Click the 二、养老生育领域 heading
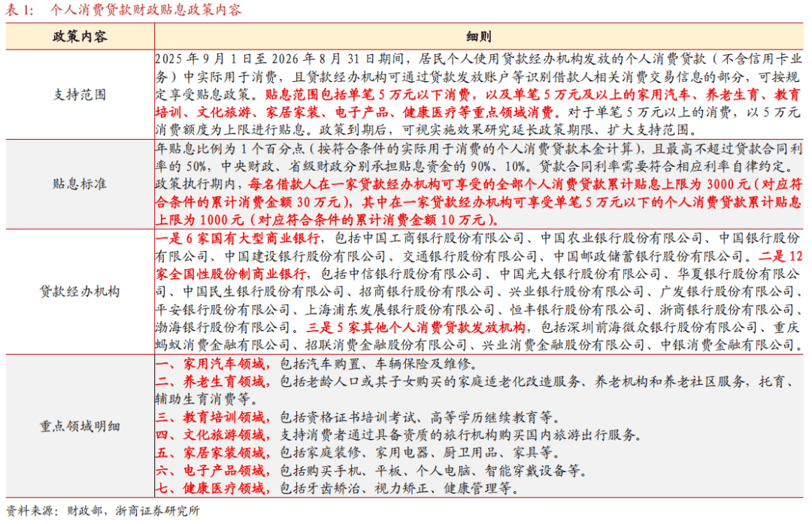This screenshot has width=812, height=524. point(211,382)
